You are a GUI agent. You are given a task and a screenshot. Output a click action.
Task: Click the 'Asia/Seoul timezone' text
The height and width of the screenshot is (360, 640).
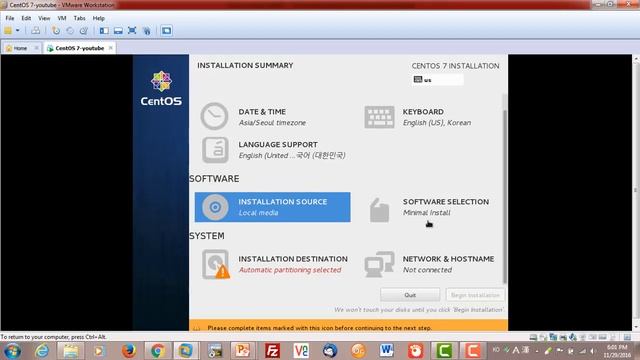(x=272, y=123)
